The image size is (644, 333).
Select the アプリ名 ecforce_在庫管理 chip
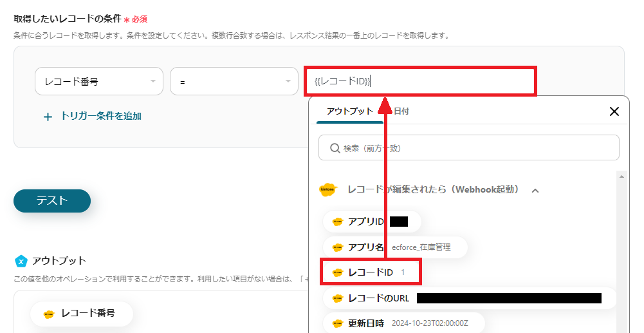[x=395, y=247]
